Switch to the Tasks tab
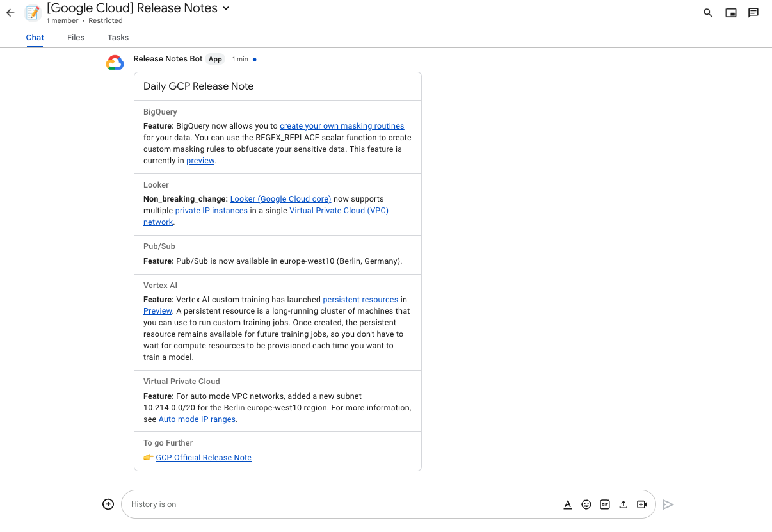 118,38
